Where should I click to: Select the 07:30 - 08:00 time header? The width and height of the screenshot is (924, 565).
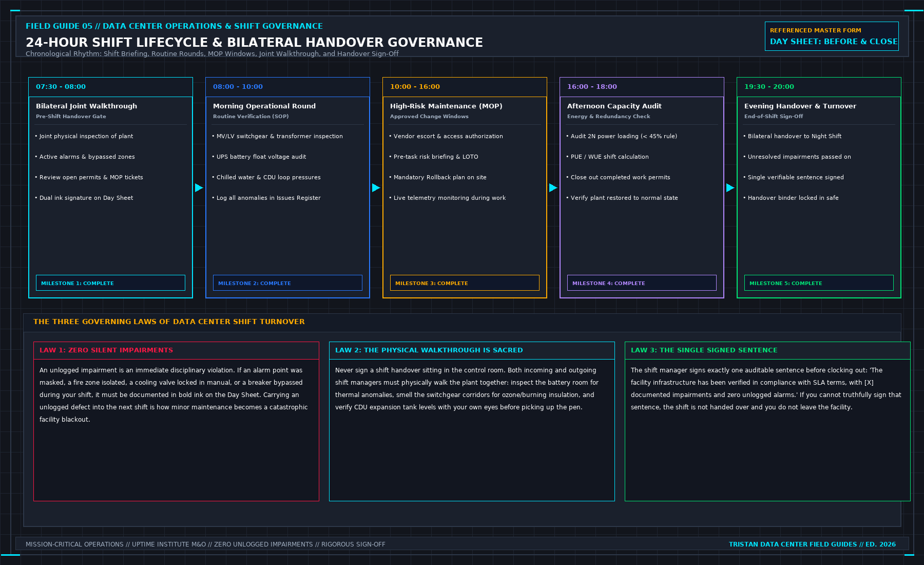click(x=110, y=87)
